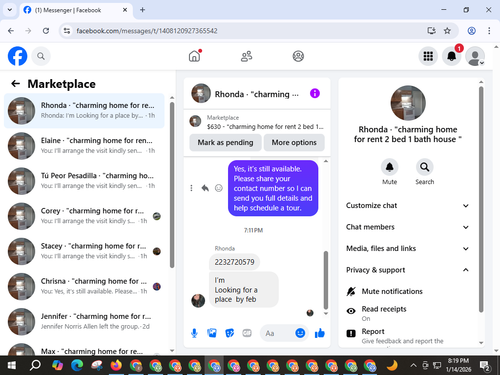This screenshot has height=375, width=500.
Task: Record a voice clip with microphone icon
Action: point(194,333)
